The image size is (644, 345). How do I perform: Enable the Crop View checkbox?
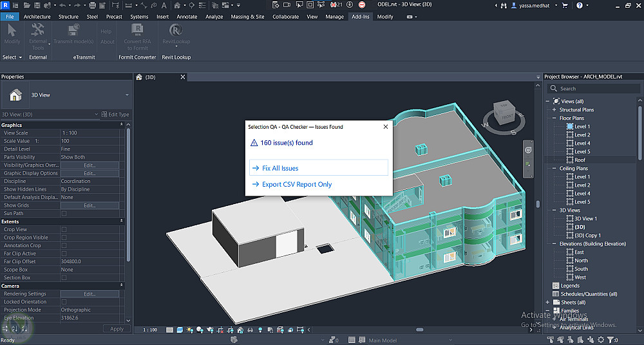(64, 230)
